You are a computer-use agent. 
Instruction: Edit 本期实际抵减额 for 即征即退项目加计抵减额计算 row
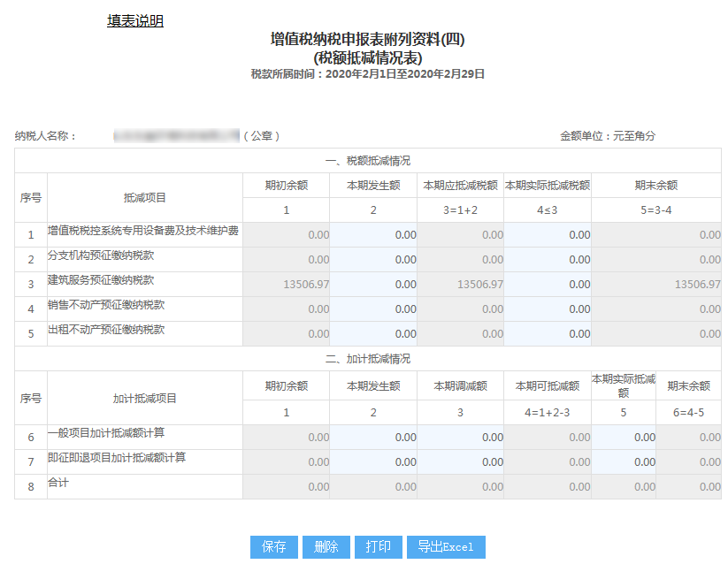pyautogui.click(x=624, y=462)
